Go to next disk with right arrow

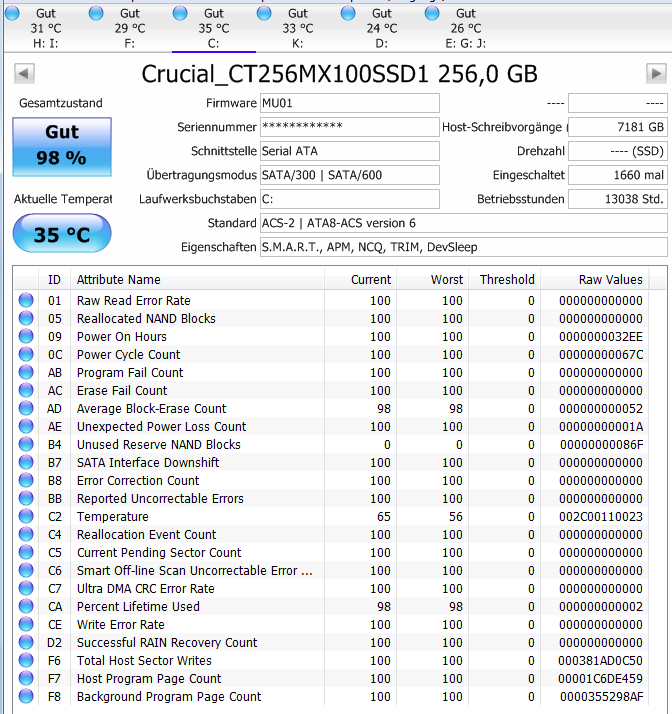(656, 73)
